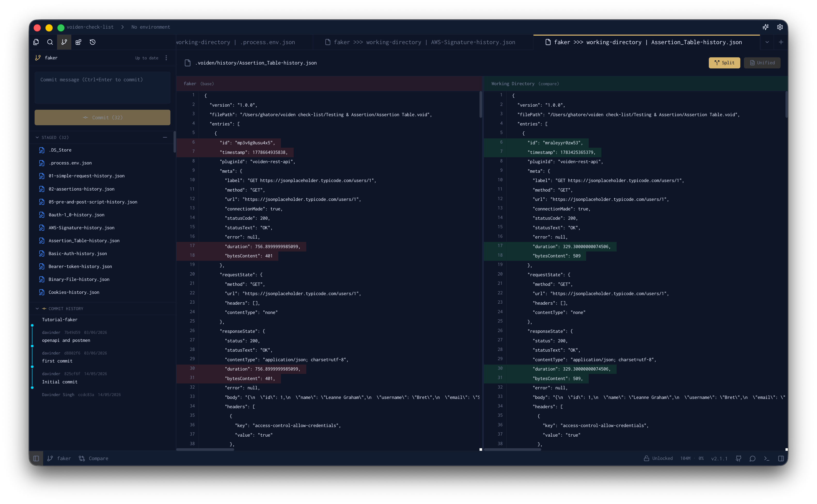Select the first commit entry
Viewport: 817px width, 504px height.
tap(57, 361)
